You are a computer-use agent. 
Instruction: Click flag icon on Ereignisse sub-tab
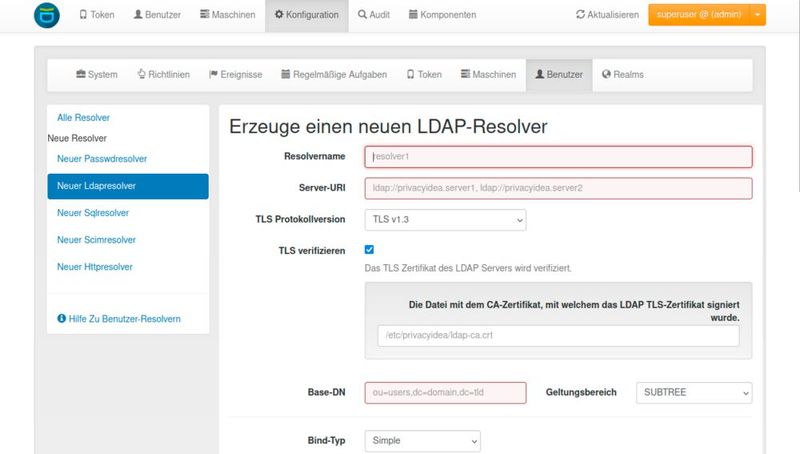click(x=213, y=74)
